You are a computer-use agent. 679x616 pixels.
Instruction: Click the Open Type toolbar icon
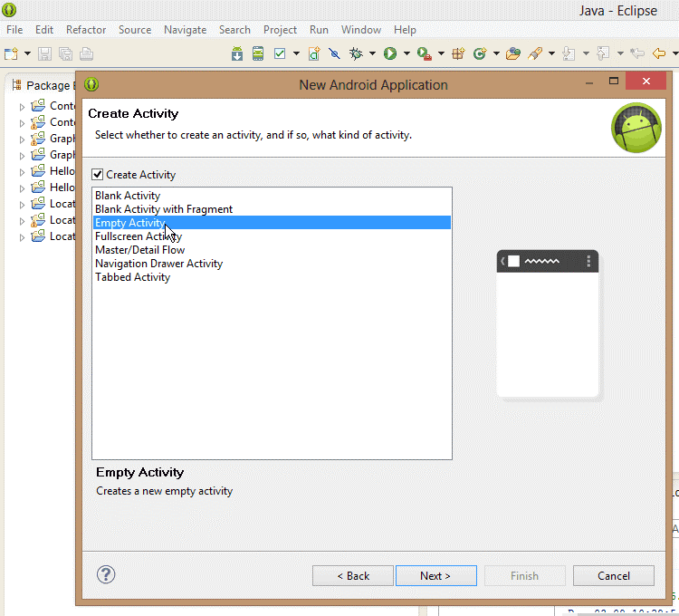point(513,54)
